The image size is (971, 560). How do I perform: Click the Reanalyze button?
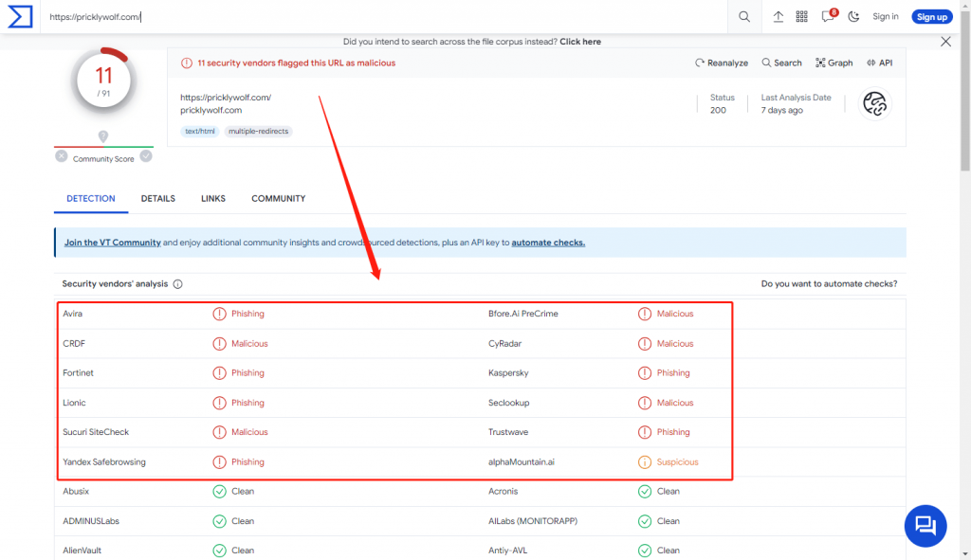722,63
